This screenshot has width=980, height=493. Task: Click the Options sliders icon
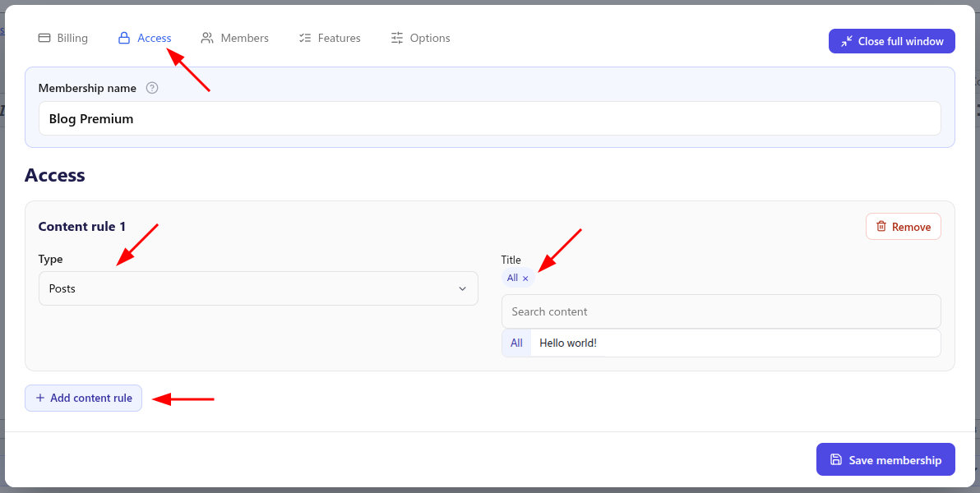pyautogui.click(x=397, y=38)
